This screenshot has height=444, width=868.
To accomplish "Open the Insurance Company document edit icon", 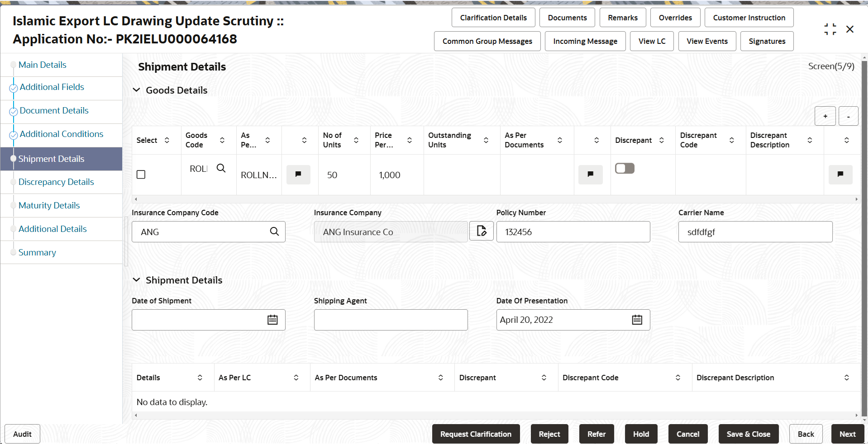I will point(482,231).
